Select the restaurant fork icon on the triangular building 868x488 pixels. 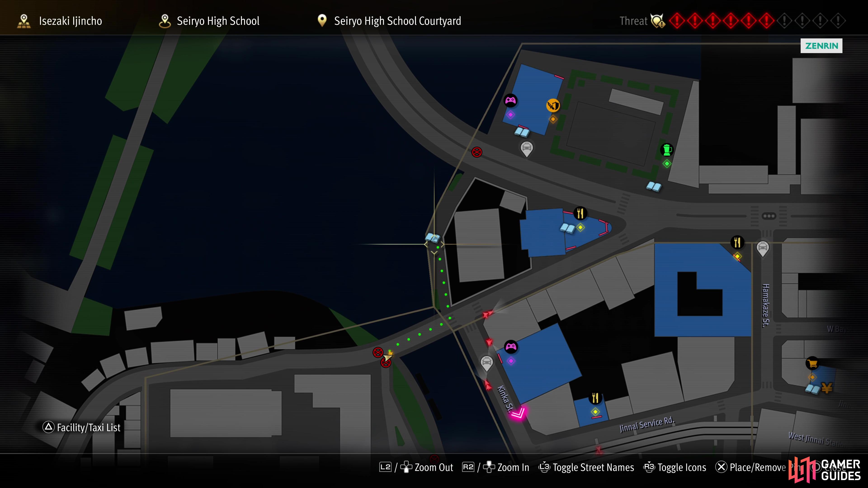coord(580,213)
